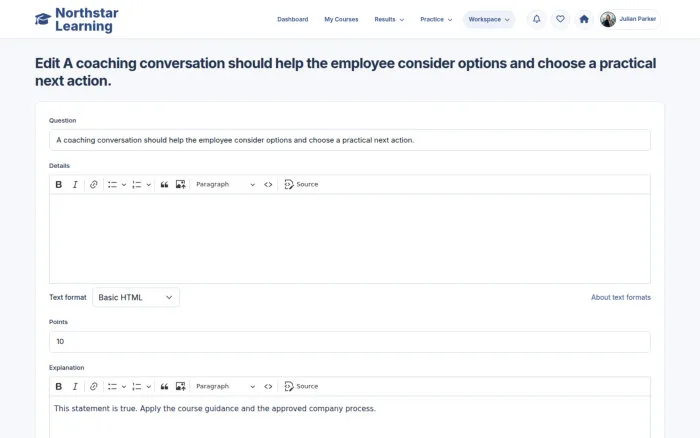Toggle bold in Explanation editor
The width and height of the screenshot is (700, 438).
point(58,387)
